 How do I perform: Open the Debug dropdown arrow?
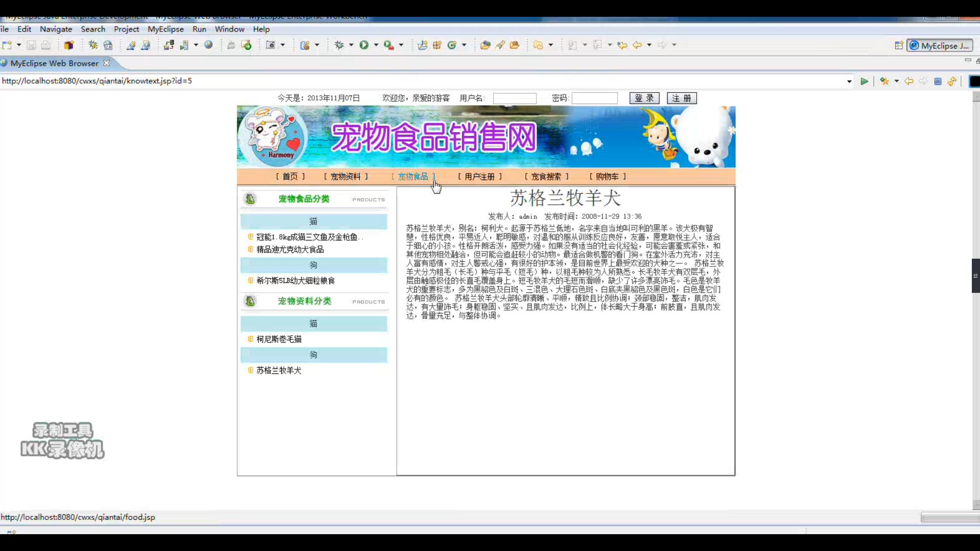pyautogui.click(x=351, y=45)
